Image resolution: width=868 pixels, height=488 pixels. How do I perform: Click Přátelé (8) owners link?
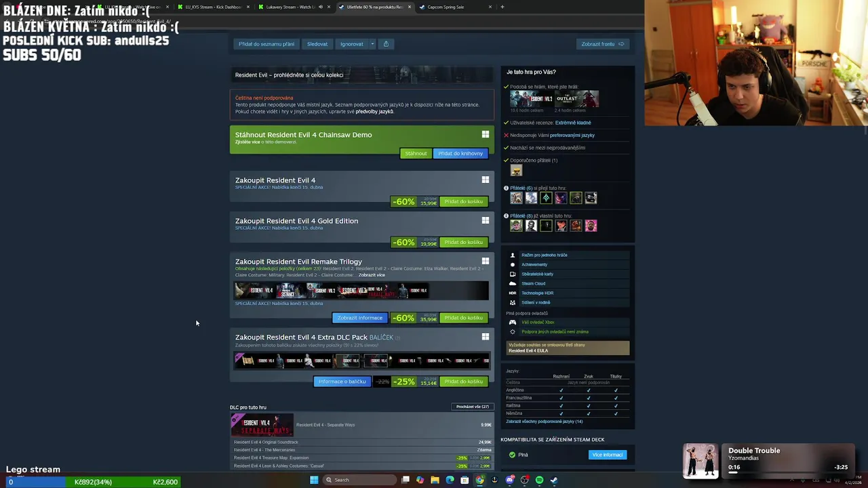(521, 216)
